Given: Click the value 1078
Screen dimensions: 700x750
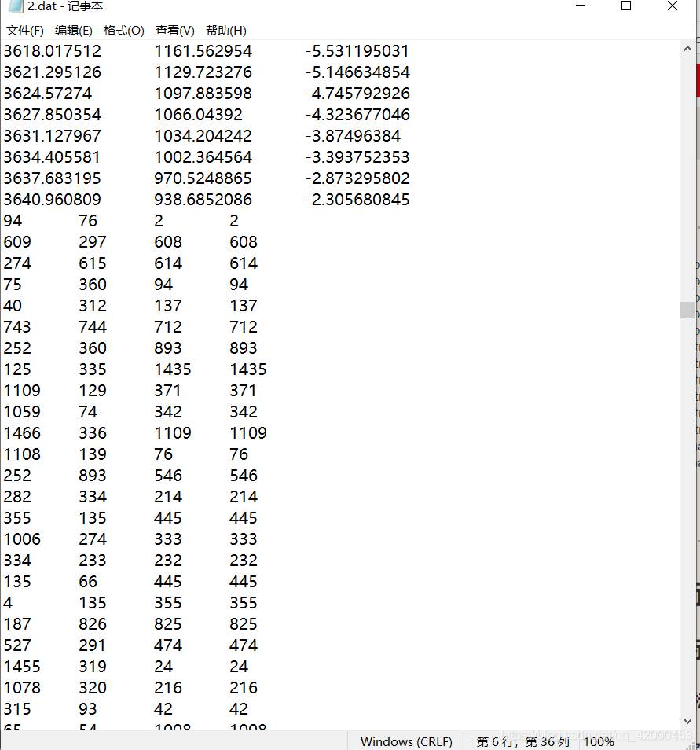Looking at the screenshot, I should pos(23,687).
